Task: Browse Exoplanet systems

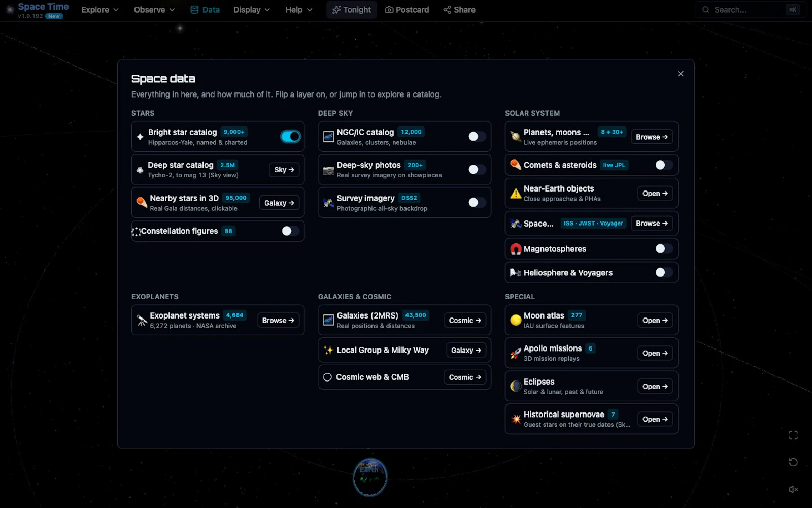Action: [278, 320]
